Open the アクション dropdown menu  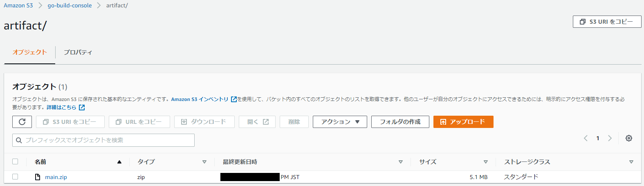click(x=340, y=122)
